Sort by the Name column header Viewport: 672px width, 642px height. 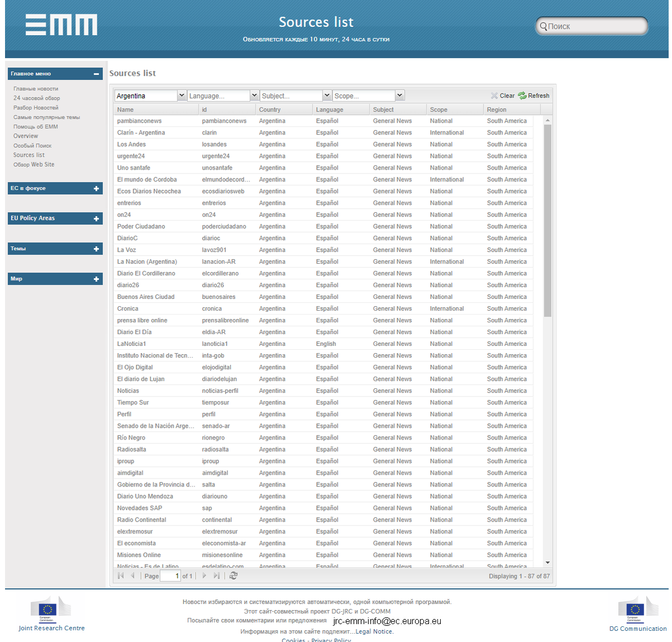tap(156, 110)
